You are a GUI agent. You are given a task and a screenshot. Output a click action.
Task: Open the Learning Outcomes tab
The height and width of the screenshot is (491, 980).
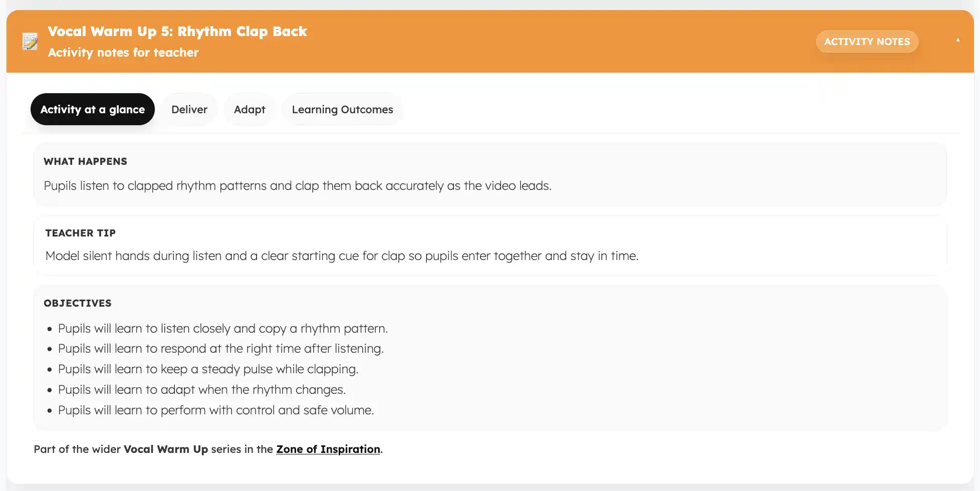(x=342, y=109)
